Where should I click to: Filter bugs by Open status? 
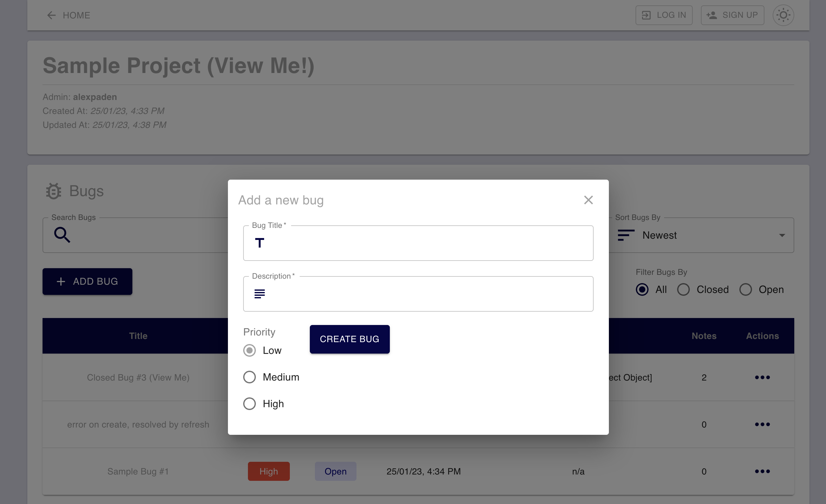coord(745,289)
